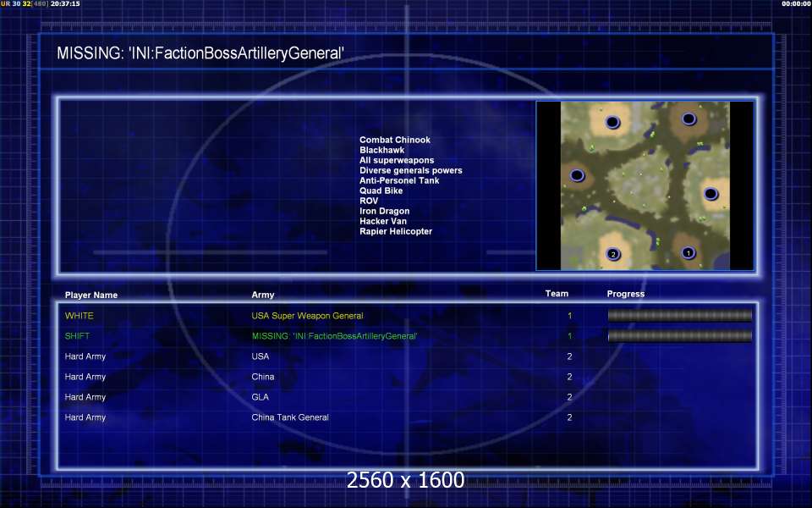
Task: Click the 'Blackhawk' feature line
Action: [382, 150]
